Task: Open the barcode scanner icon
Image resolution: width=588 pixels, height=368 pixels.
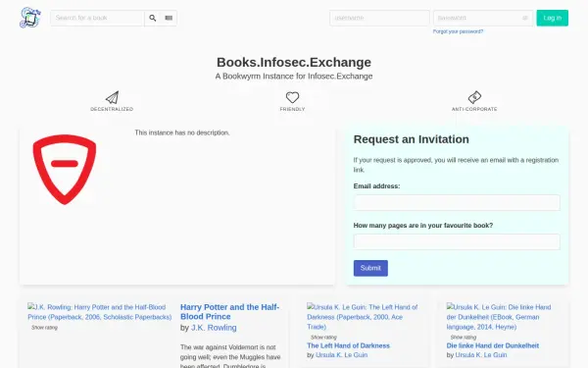Action: point(169,18)
